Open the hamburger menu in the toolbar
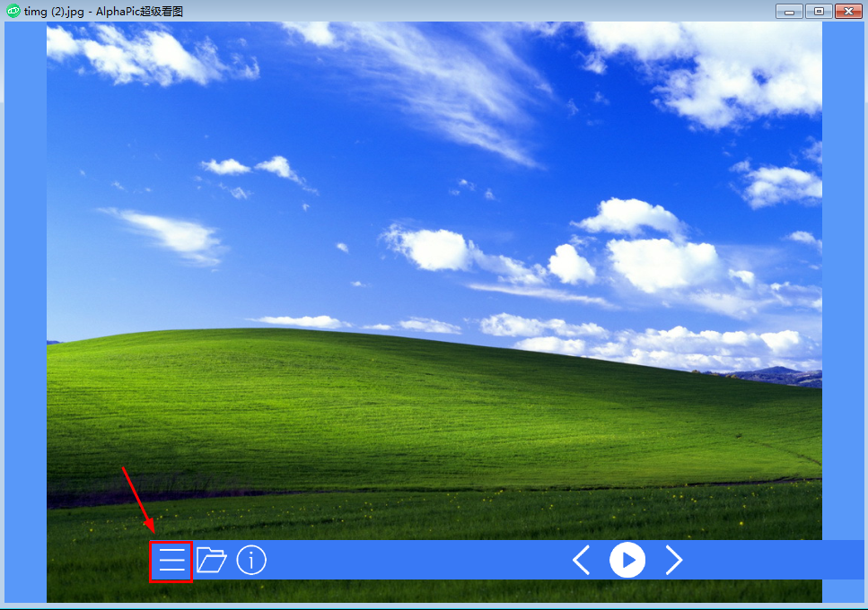The height and width of the screenshot is (610, 868). click(171, 561)
